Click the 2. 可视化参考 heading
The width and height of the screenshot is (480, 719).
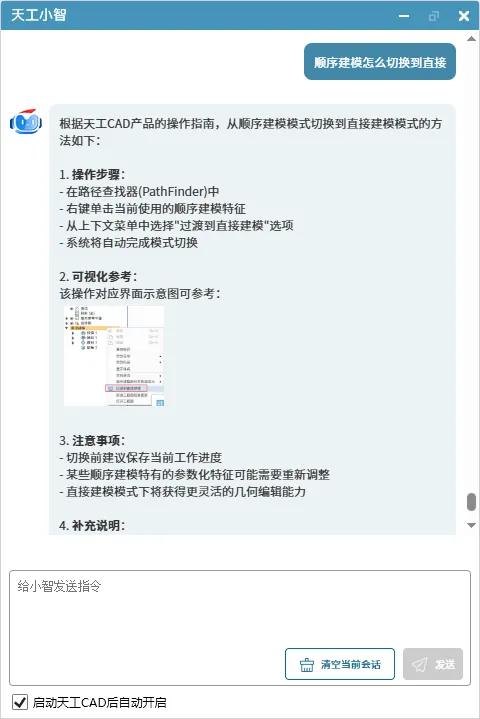[x=98, y=277]
